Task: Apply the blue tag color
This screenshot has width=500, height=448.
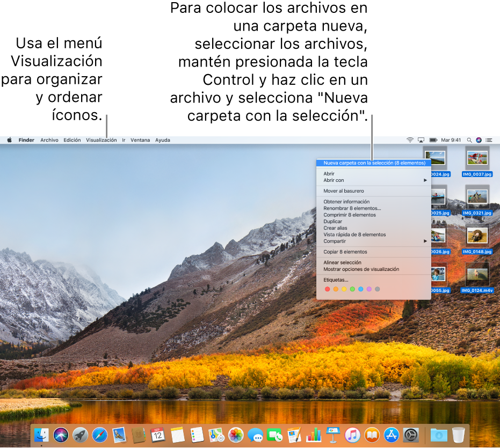Action: click(x=361, y=289)
